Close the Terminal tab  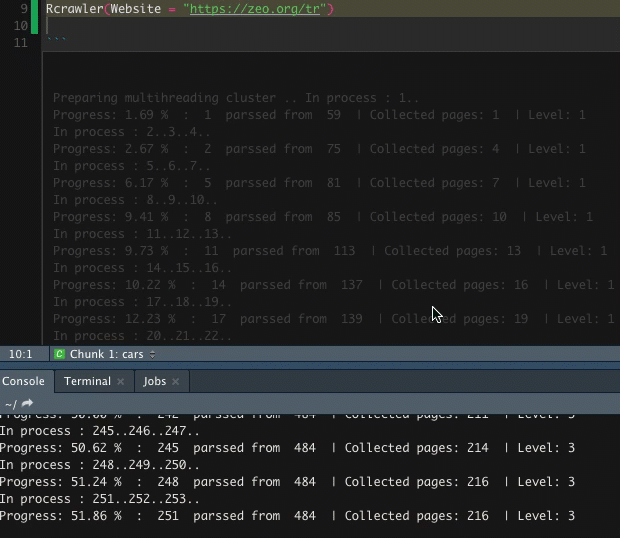[121, 381]
